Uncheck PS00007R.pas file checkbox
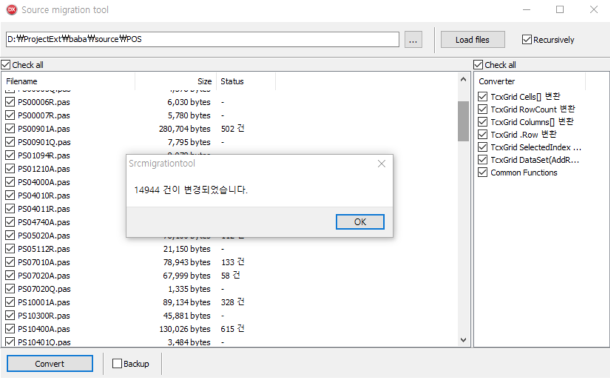This screenshot has height=378, width=610. pyautogui.click(x=10, y=115)
